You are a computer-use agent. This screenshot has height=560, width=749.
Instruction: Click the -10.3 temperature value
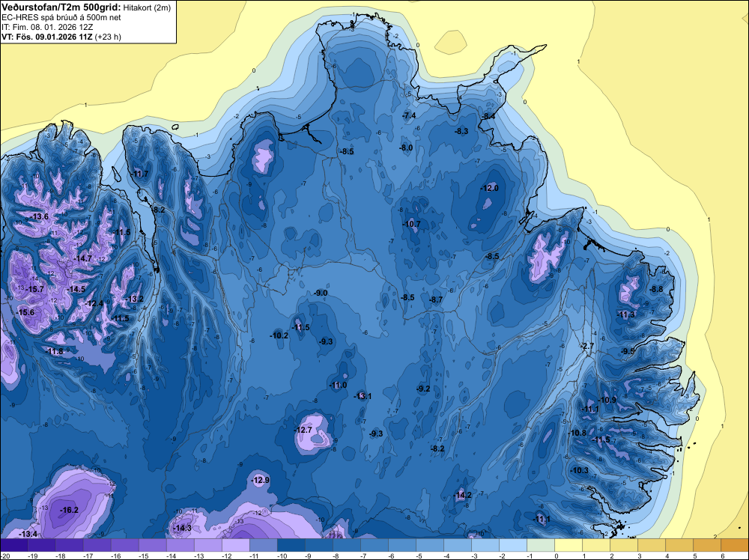pyautogui.click(x=580, y=471)
